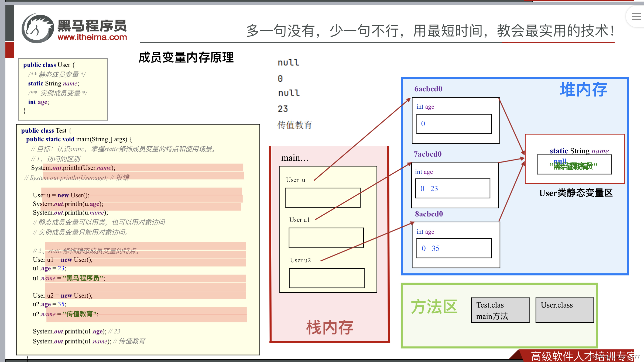Image resolution: width=644 pixels, height=362 pixels.
Task: Click the 8acbcd0 object's age value box
Action: click(x=454, y=248)
